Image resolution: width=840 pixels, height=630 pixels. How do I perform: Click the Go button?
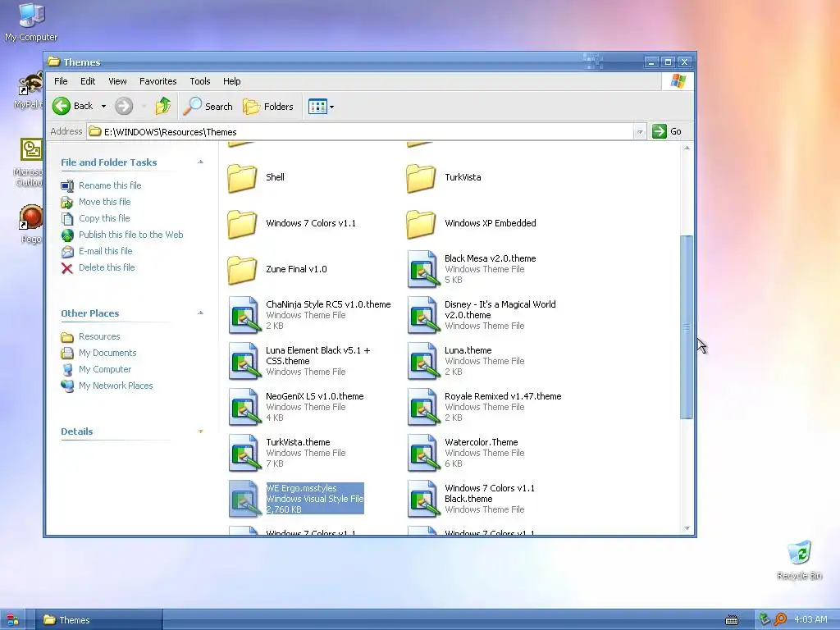pyautogui.click(x=666, y=131)
